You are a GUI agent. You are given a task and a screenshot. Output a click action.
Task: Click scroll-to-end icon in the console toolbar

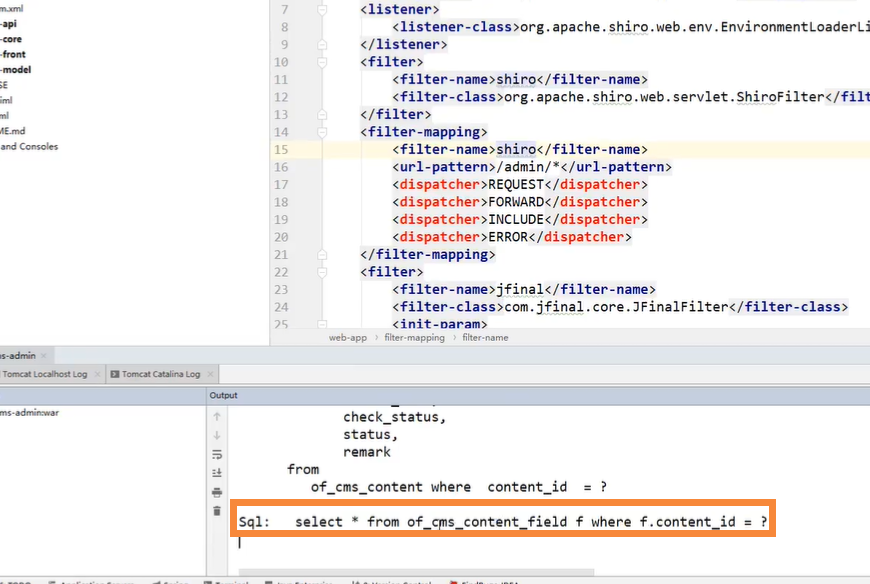tap(217, 473)
